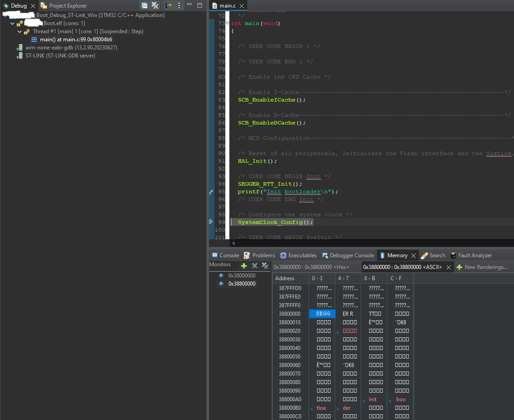Open the Fault Analyzer tab
Screen dimensions: 514x420
tap(471, 255)
